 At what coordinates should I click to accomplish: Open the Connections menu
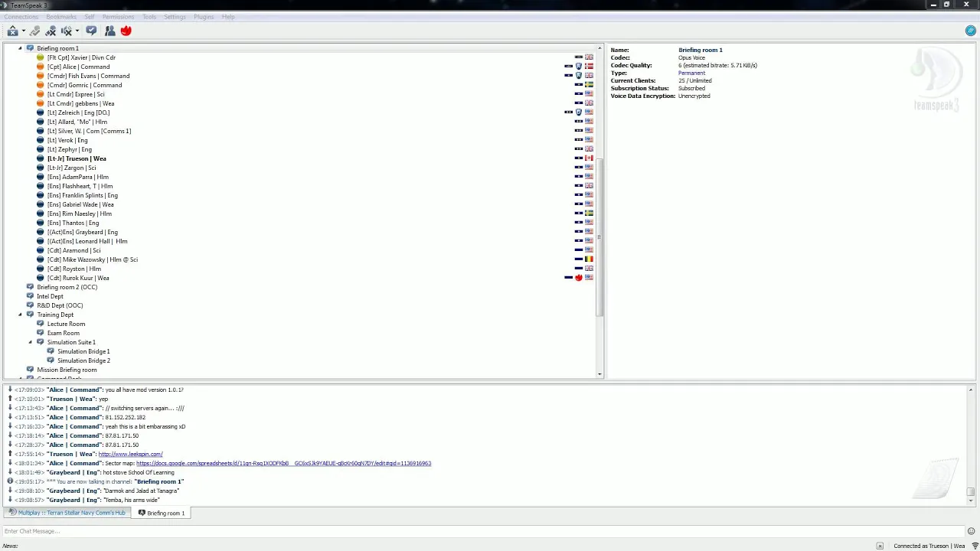point(21,17)
